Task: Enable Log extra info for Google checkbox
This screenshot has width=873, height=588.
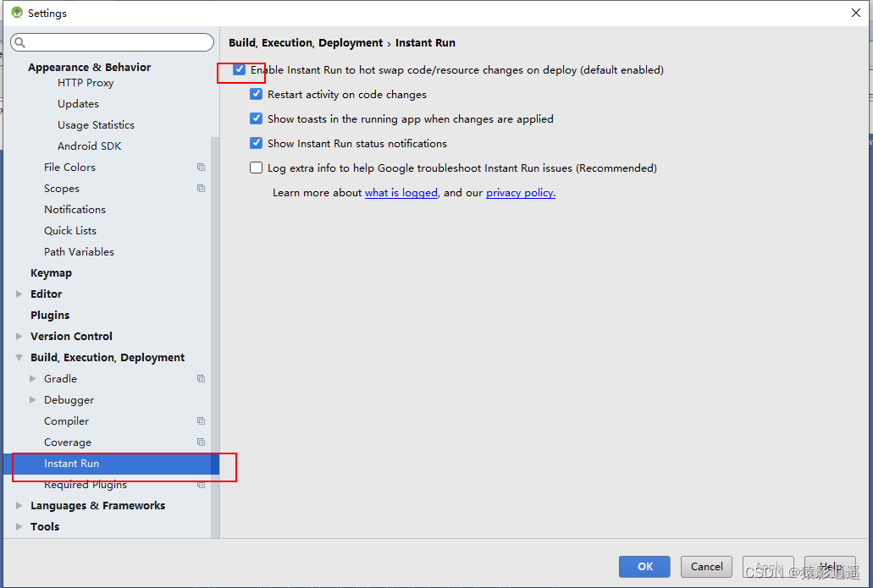Action: point(256,168)
